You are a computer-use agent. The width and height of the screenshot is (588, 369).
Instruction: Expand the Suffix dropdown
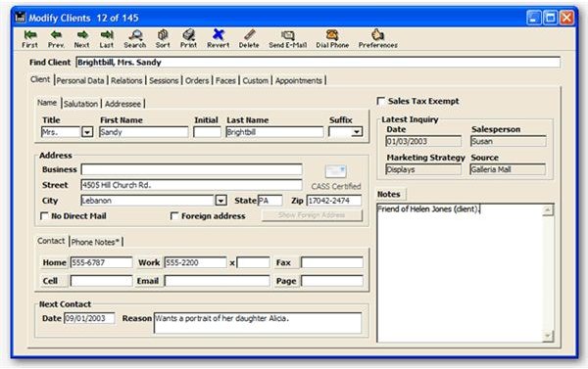(357, 132)
